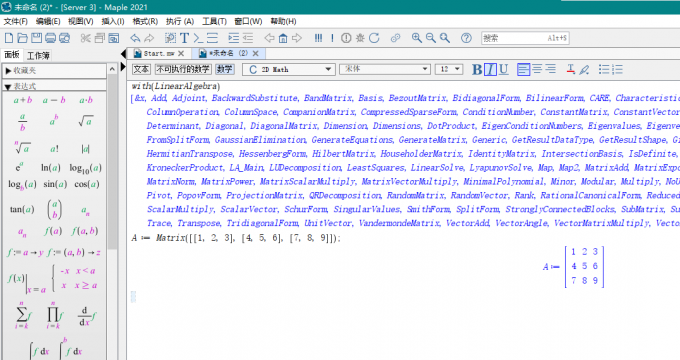Insert the derivative d/dx template from the palette
680x360 pixels.
[x=86, y=316]
